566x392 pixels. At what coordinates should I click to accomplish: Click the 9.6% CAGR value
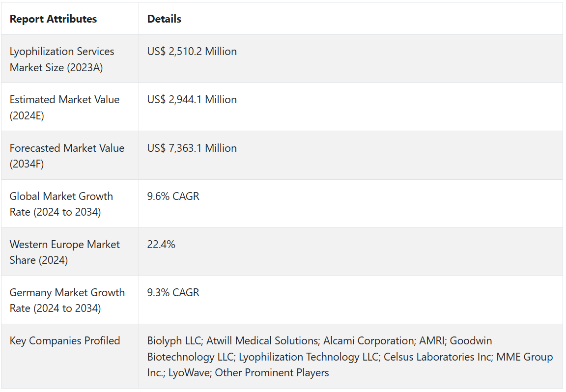[x=173, y=196]
